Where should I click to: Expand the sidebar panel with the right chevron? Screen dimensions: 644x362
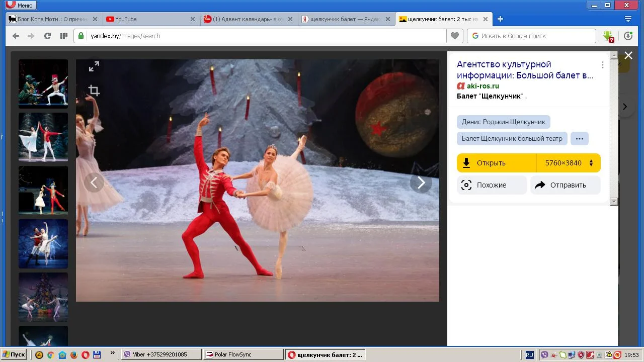pyautogui.click(x=625, y=106)
